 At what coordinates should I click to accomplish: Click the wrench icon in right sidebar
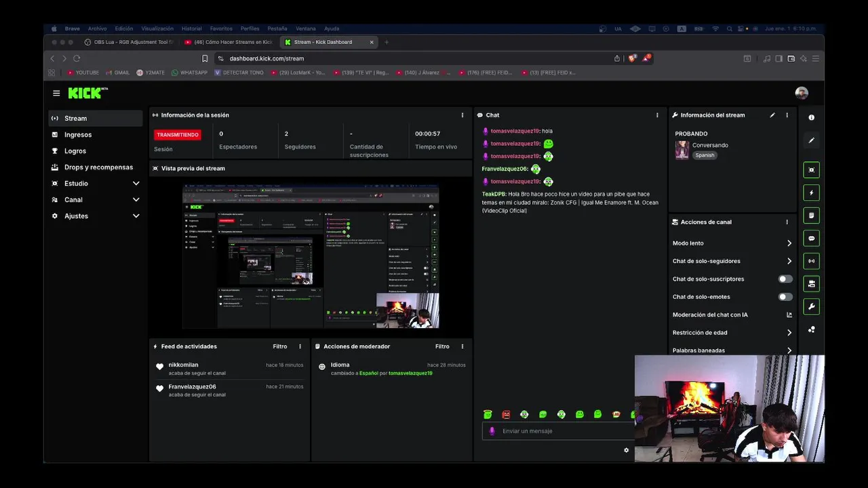click(x=811, y=306)
